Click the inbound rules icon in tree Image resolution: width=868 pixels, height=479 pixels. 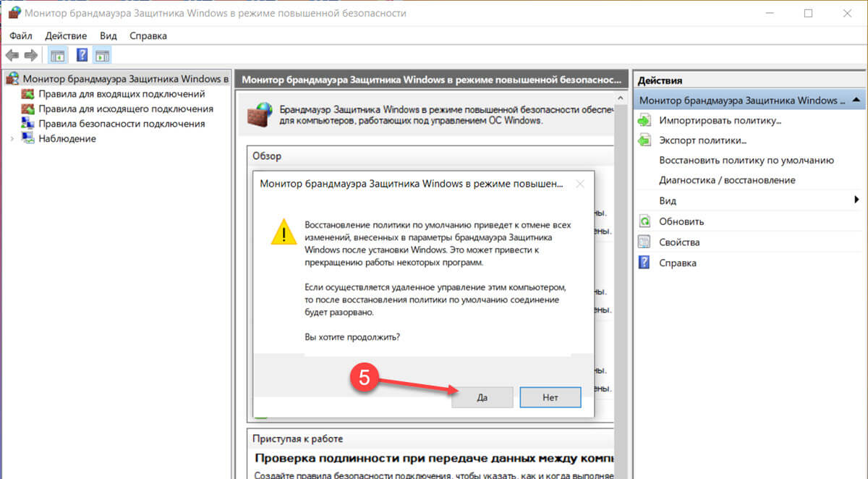click(27, 94)
